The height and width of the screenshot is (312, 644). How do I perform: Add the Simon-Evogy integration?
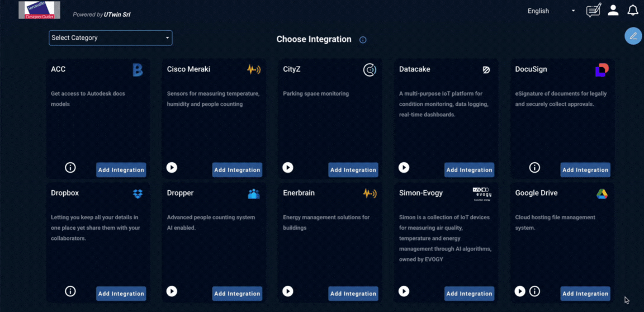point(469,294)
